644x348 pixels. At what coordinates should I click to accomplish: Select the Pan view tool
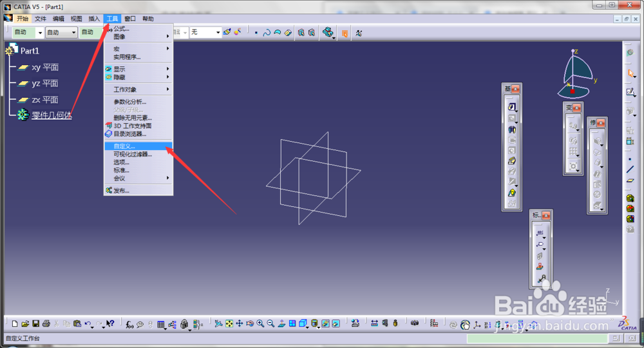point(239,324)
